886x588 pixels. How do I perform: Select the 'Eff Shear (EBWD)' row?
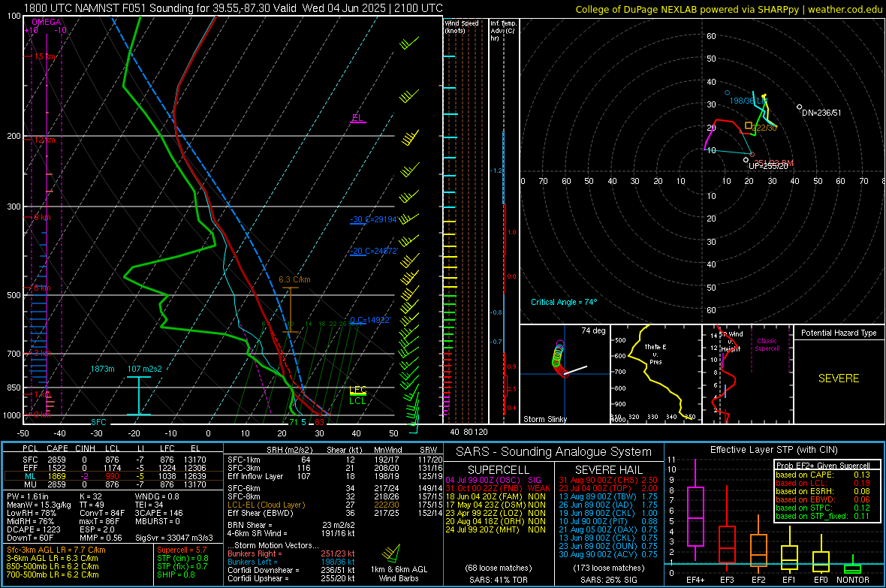click(x=335, y=514)
